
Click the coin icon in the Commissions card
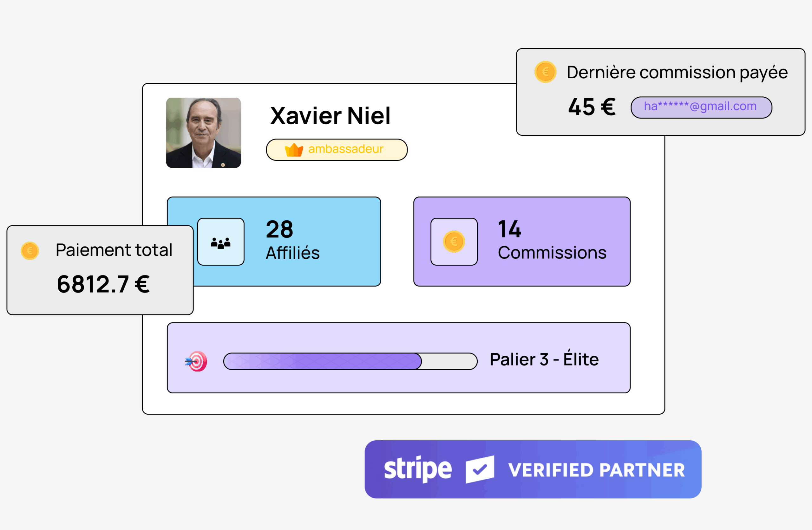(x=454, y=242)
